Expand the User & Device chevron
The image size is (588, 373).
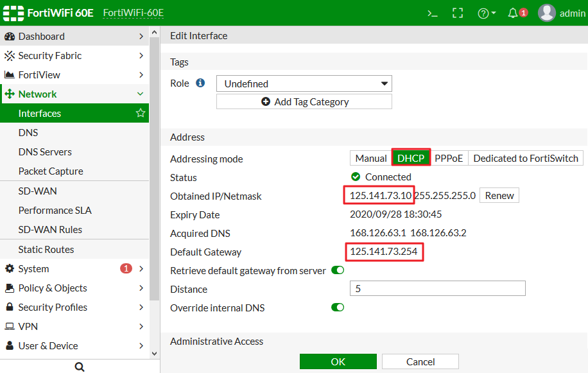click(x=141, y=345)
